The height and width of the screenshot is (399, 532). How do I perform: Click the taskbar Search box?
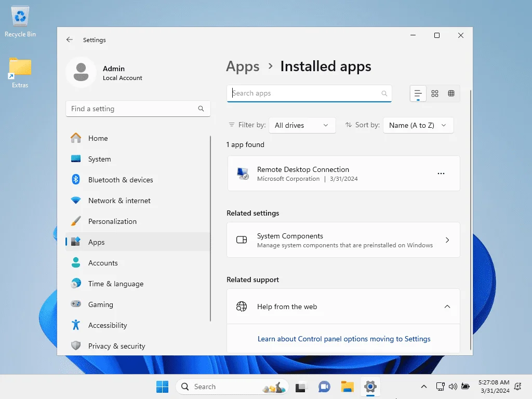tap(232, 387)
